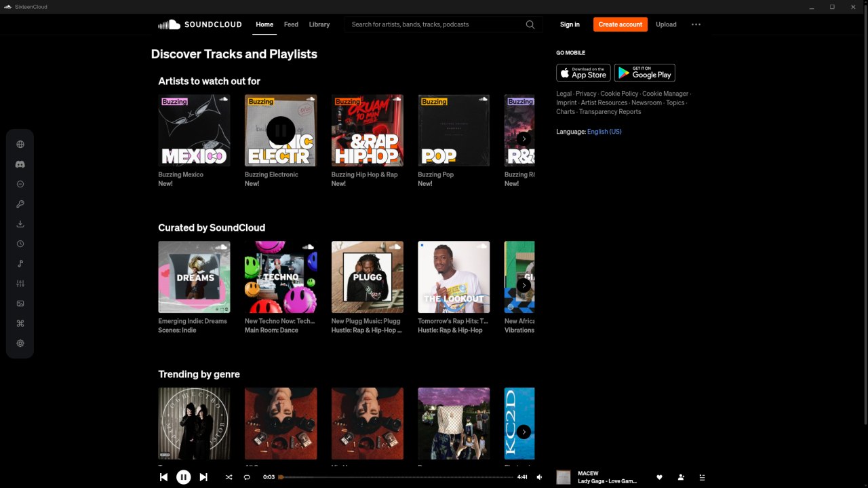Viewport: 868px width, 488px height.
Task: Click the command shortcut icon in the sidebar
Action: point(20,324)
